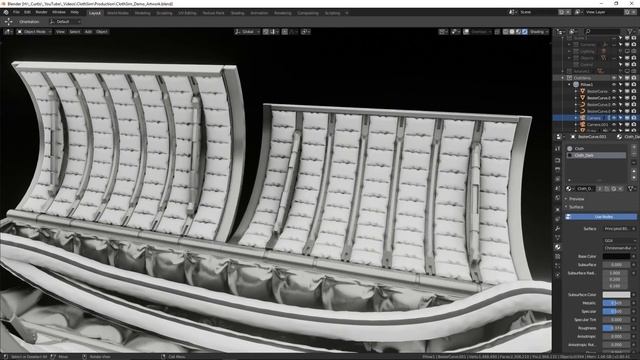Toggle viewport monitor icon for Cameras collection

pyautogui.click(x=627, y=44)
